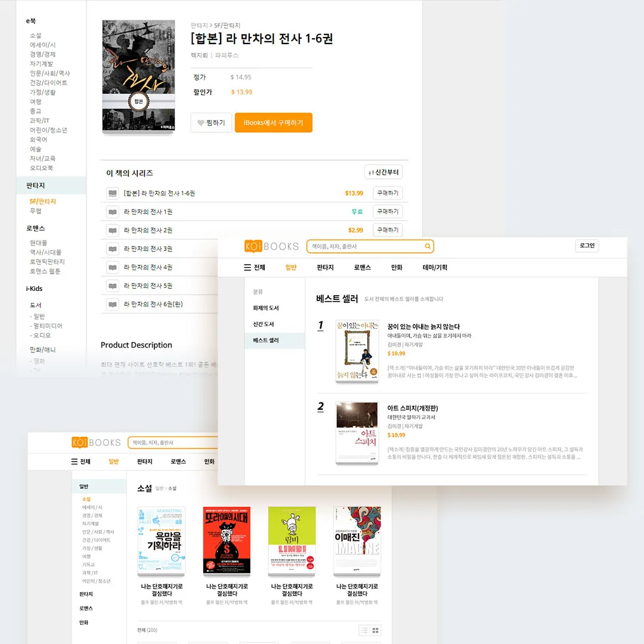Click 라 만차의 전사 book cover image
The image size is (644, 644).
tap(138, 76)
